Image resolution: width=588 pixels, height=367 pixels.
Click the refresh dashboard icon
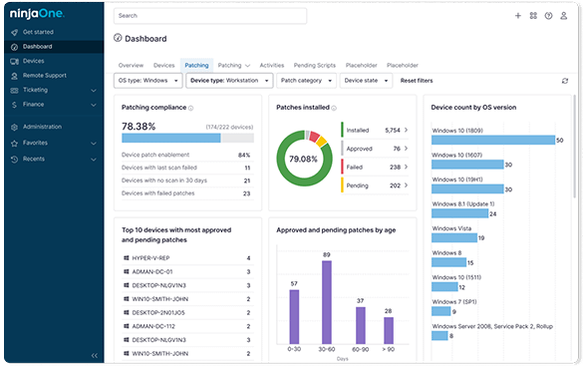click(564, 81)
